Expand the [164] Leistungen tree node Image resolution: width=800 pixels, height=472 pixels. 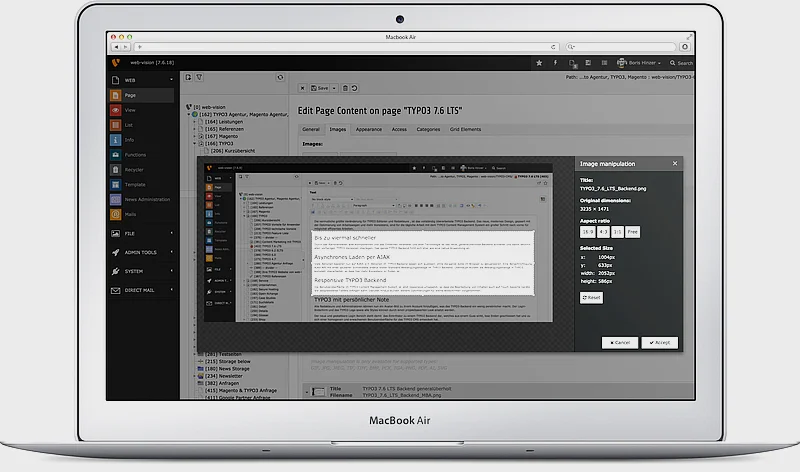point(195,122)
